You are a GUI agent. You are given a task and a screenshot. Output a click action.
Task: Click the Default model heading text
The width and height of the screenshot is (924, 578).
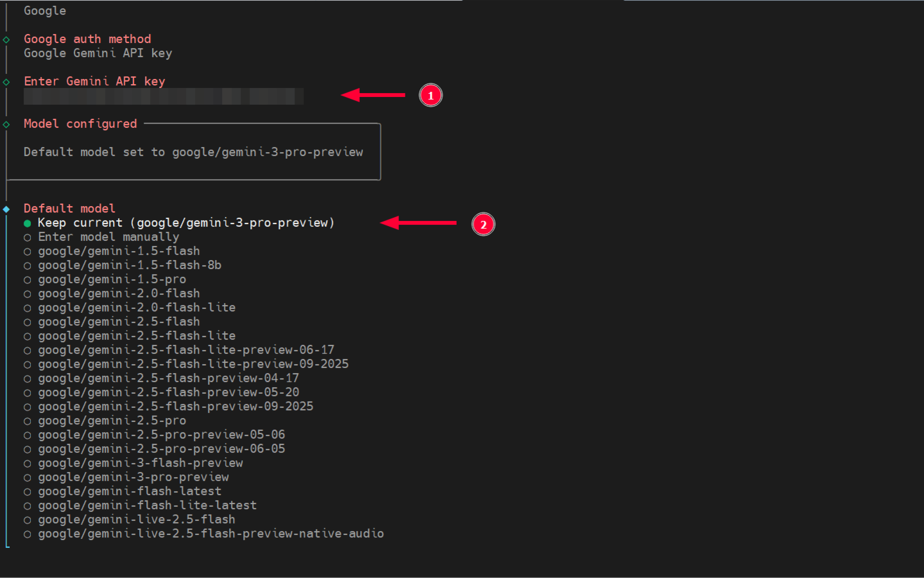[69, 208]
